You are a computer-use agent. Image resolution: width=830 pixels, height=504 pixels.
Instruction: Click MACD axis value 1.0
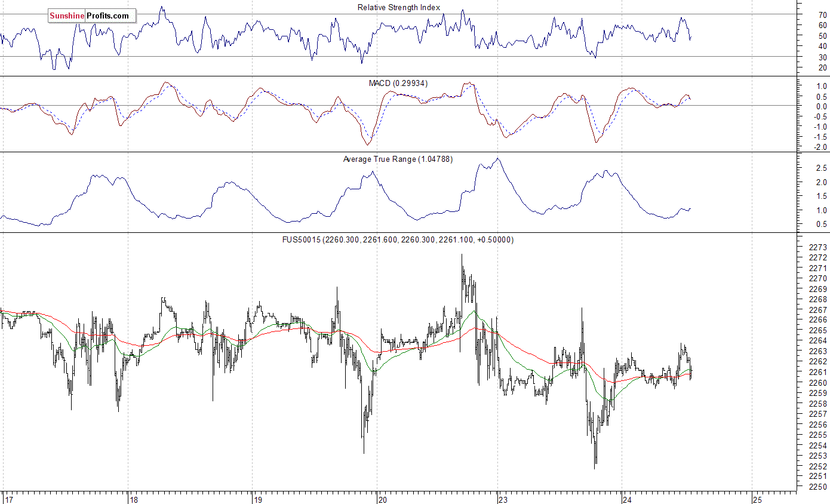pyautogui.click(x=820, y=87)
